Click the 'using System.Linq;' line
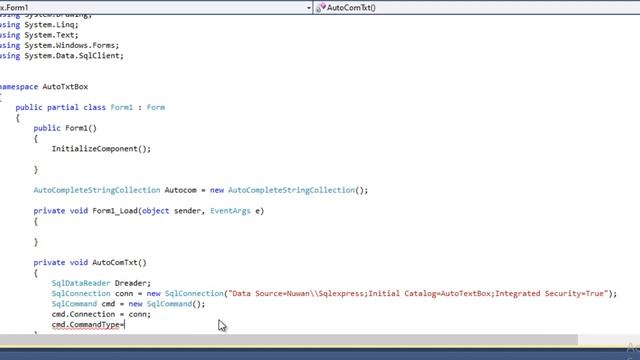Viewport: 640px width, 360px height. (39, 24)
